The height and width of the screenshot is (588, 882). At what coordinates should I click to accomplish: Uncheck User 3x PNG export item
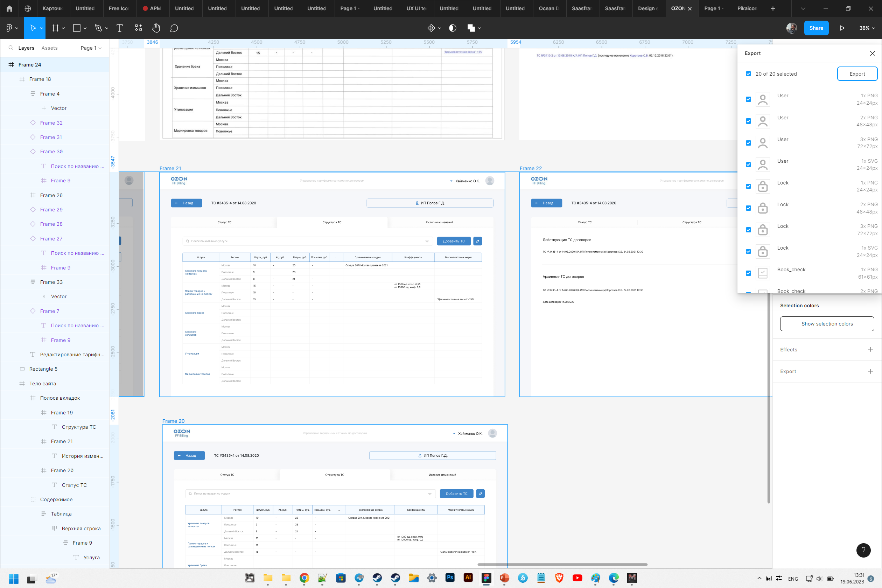click(x=749, y=143)
